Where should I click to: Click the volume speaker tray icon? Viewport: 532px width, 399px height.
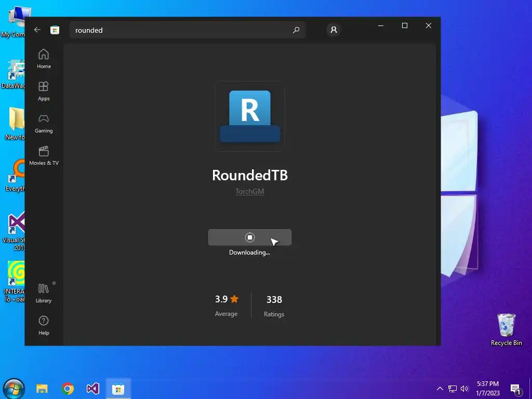coord(464,389)
